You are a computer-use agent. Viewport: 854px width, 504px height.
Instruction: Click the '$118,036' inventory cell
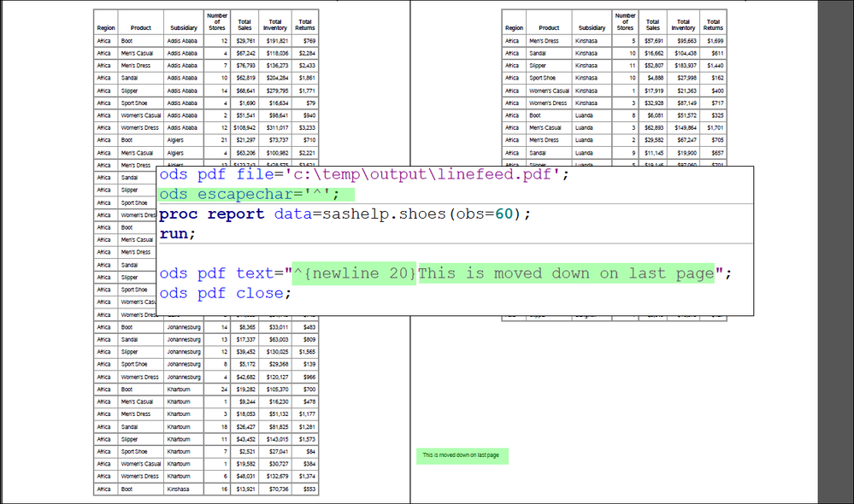[277, 53]
